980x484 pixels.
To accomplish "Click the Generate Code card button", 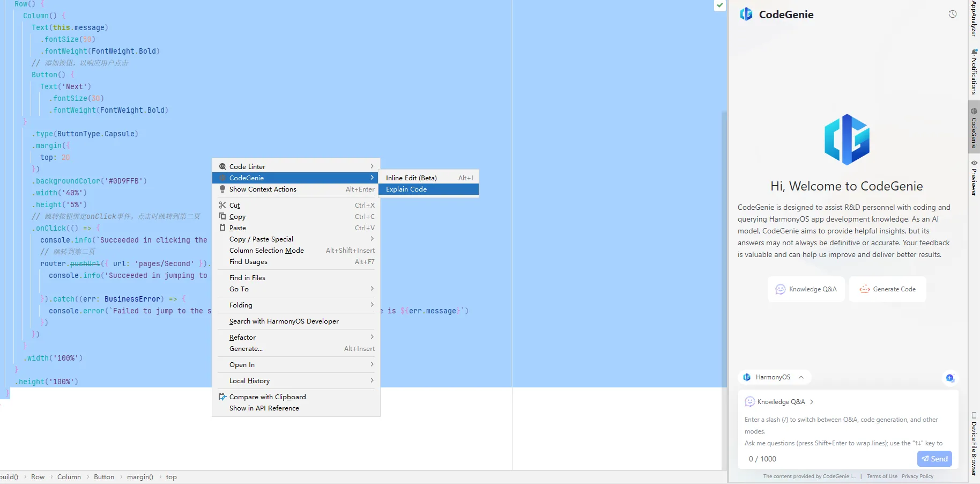I will [888, 289].
